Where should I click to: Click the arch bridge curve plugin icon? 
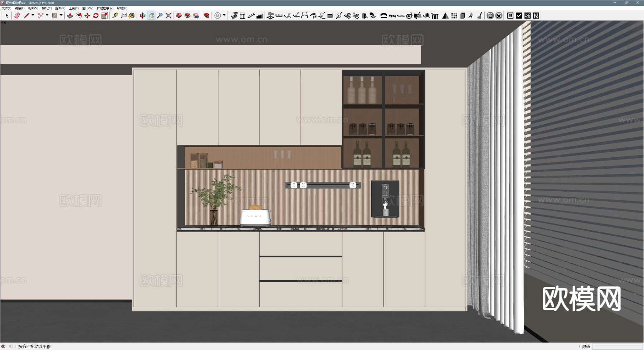384,15
